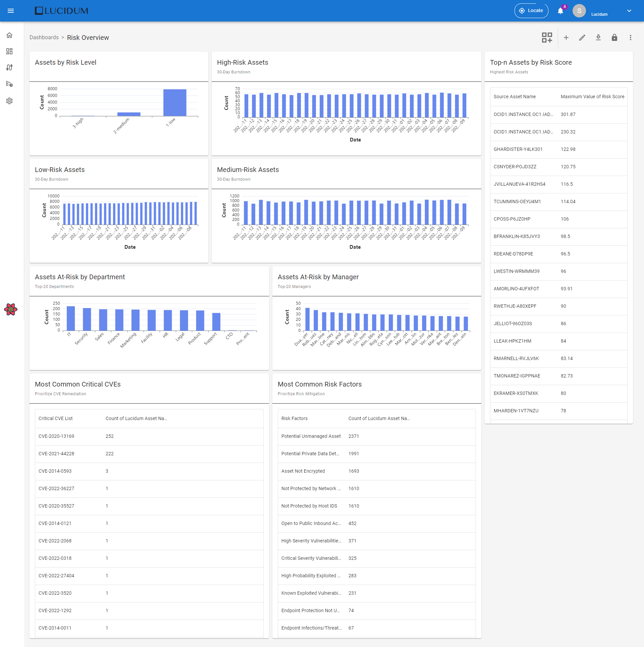Click the 2-medium bar in Assets by Risk Level
644x647 pixels.
129,114
